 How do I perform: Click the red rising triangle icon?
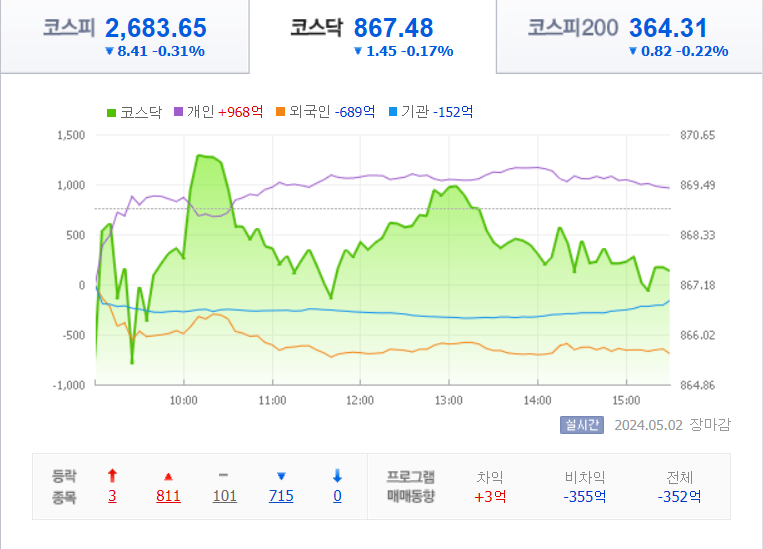click(x=168, y=476)
